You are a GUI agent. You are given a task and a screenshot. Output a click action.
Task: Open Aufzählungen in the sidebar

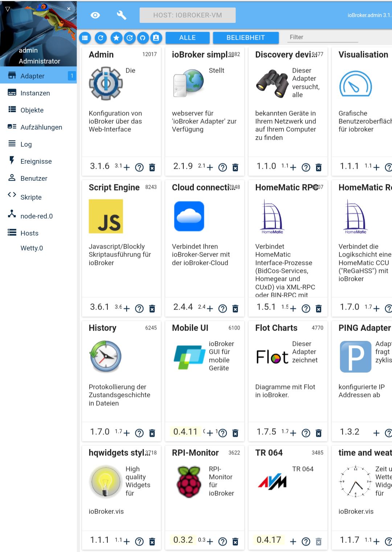38,127
